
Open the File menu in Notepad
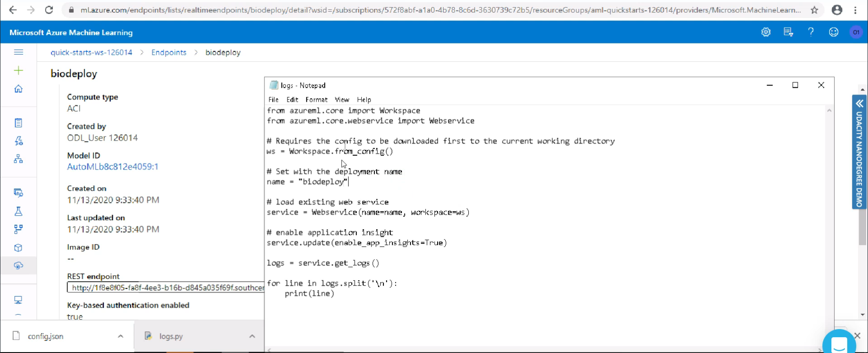[274, 100]
